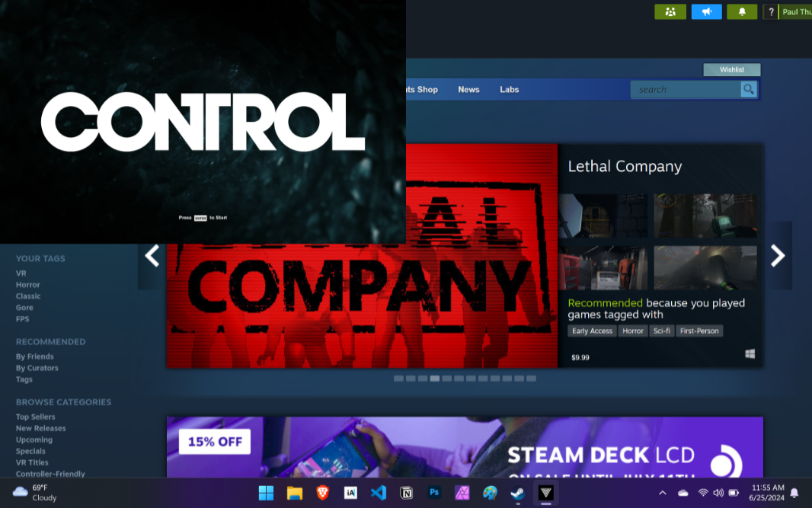The height and width of the screenshot is (508, 812).
Task: Browse New Releases category
Action: (41, 428)
